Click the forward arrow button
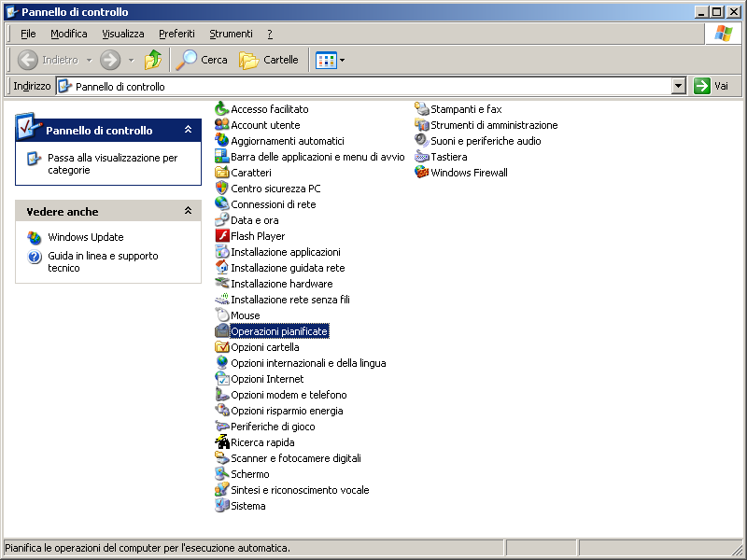This screenshot has height=560, width=747. tap(110, 60)
